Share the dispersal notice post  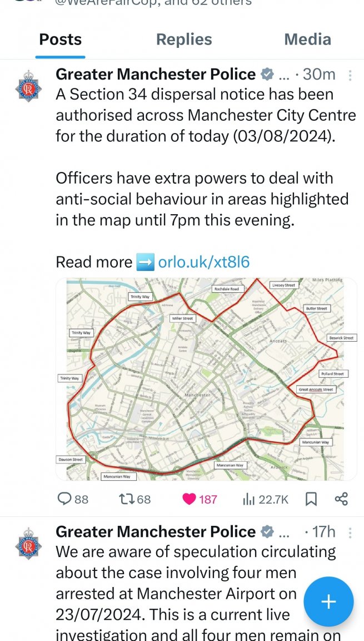pyautogui.click(x=341, y=499)
